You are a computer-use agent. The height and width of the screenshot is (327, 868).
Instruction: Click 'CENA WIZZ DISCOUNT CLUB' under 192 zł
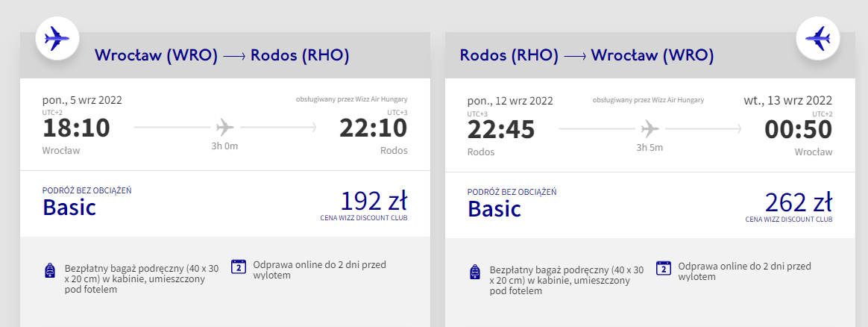point(364,218)
